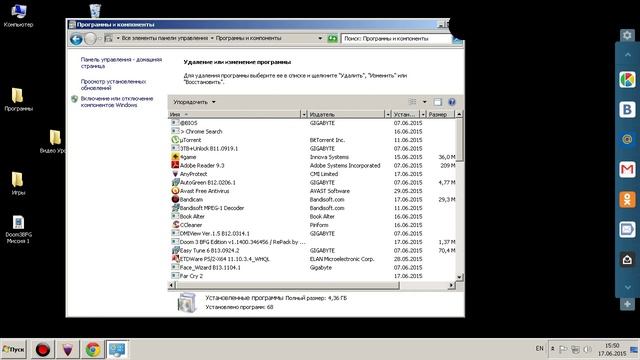Screen dimensions: 640x360
Task: Click the list's horizontal scrollbar right arrow
Action: tap(451, 285)
